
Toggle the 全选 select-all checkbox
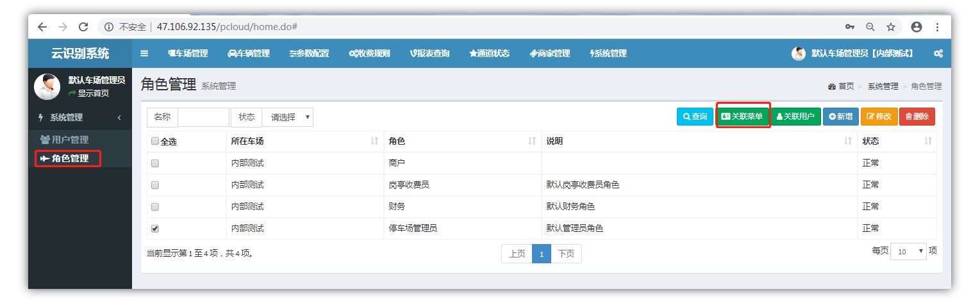click(155, 142)
